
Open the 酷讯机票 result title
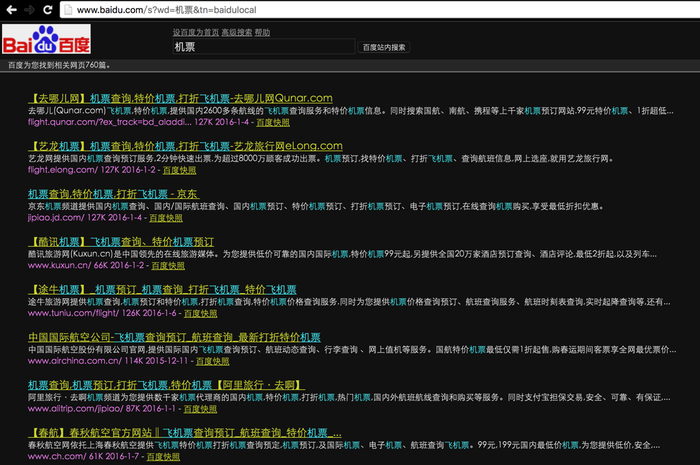(121, 241)
